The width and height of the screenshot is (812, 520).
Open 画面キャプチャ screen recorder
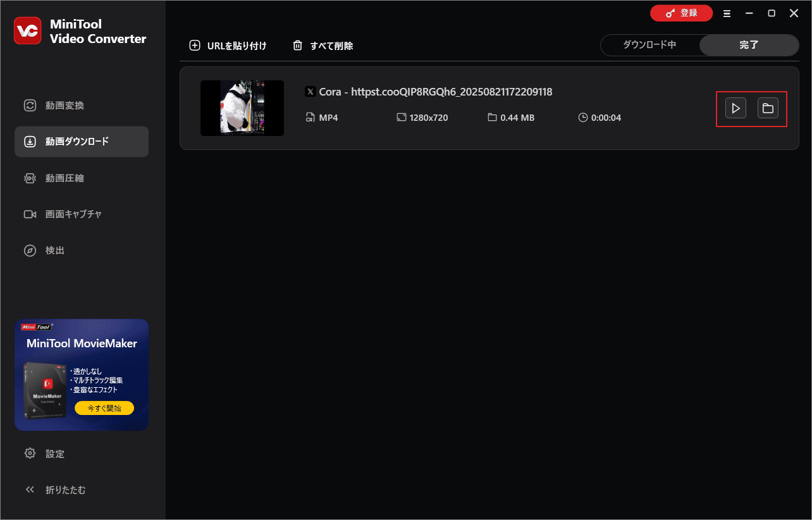click(x=82, y=214)
